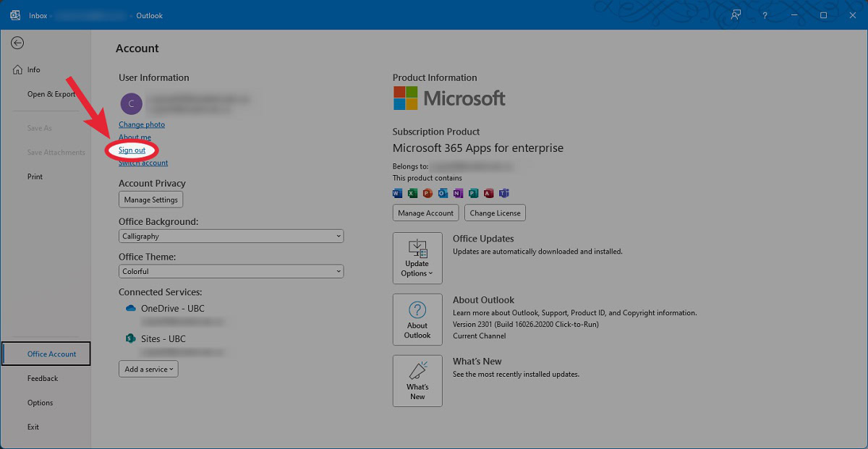This screenshot has width=868, height=449.
Task: Click the purple user avatar circle
Action: pos(131,104)
